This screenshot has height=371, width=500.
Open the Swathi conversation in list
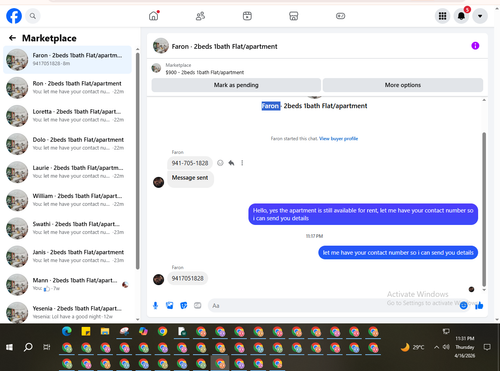[x=67, y=228]
